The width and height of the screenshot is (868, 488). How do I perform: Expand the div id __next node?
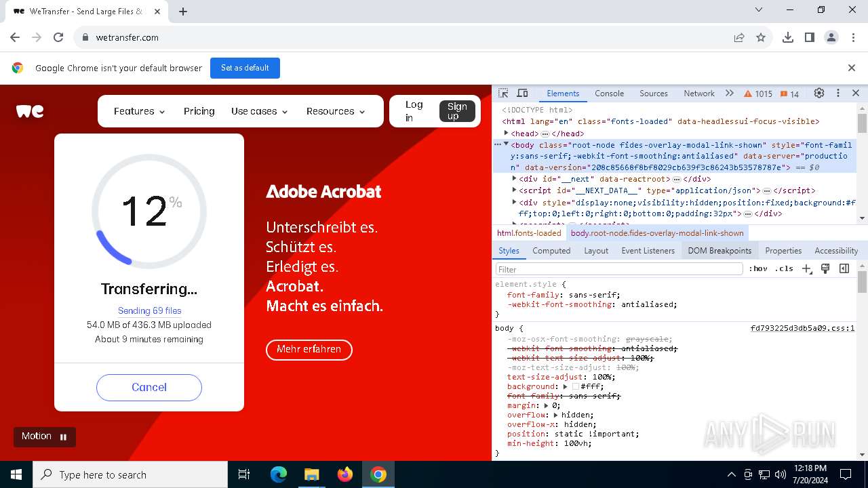coord(514,179)
